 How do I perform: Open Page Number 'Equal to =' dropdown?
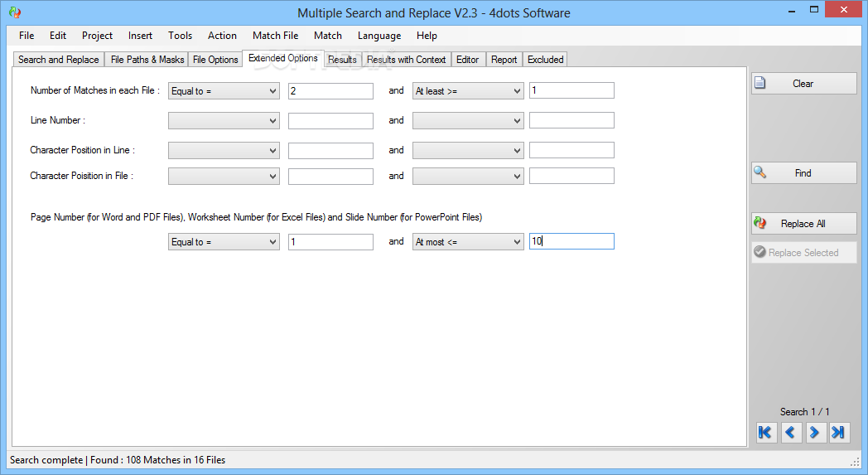[x=224, y=242]
